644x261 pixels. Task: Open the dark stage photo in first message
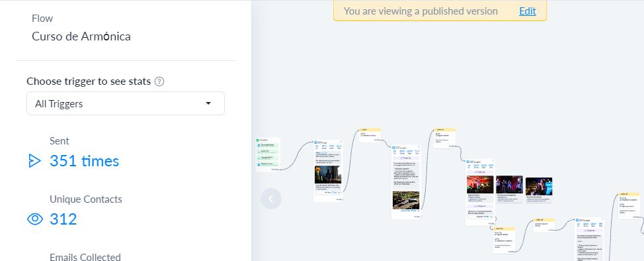tap(328, 174)
